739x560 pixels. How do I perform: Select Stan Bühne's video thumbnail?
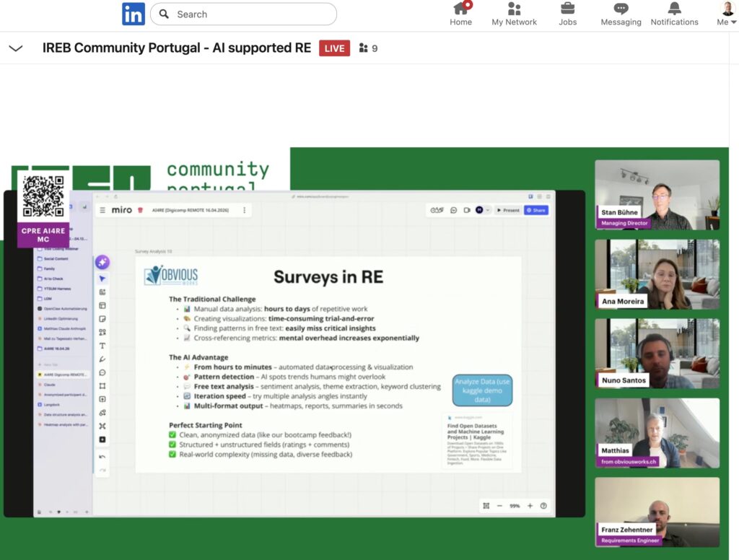pyautogui.click(x=657, y=195)
